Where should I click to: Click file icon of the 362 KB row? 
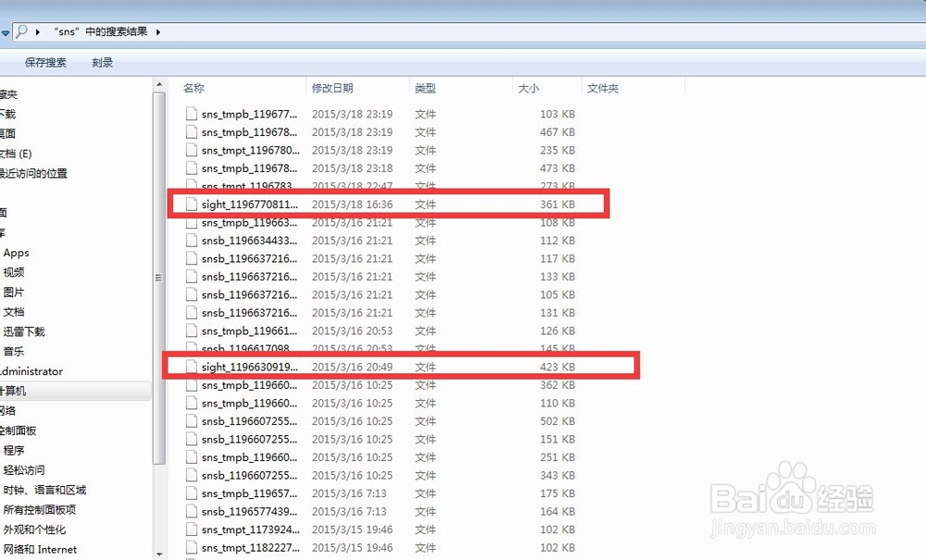[192, 385]
